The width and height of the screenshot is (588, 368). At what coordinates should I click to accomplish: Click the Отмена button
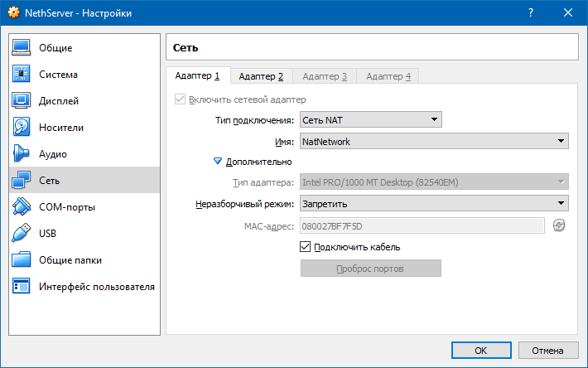[x=547, y=350]
